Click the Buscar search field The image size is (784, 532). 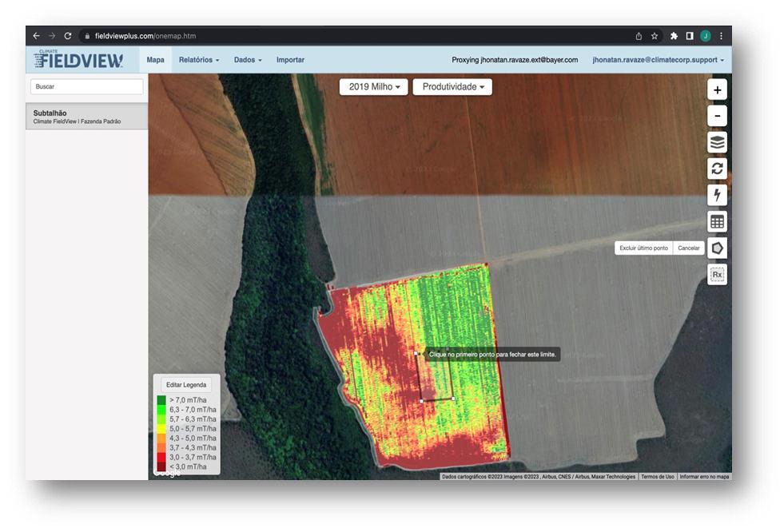coord(86,86)
